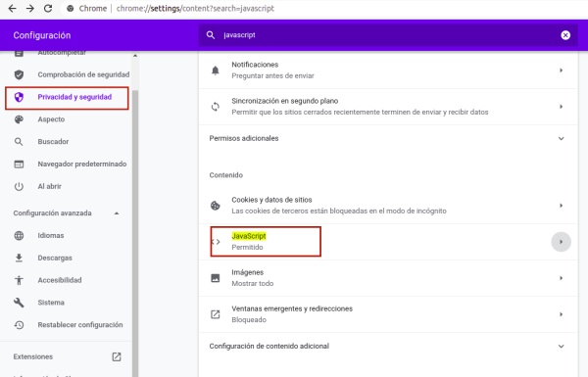Click the restore clock icon for Restablecer configuración

(19, 325)
